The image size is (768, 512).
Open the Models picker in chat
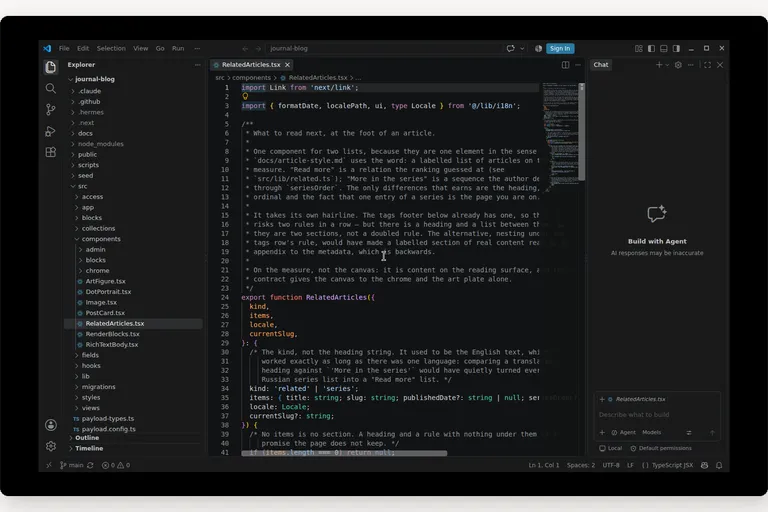click(651, 432)
